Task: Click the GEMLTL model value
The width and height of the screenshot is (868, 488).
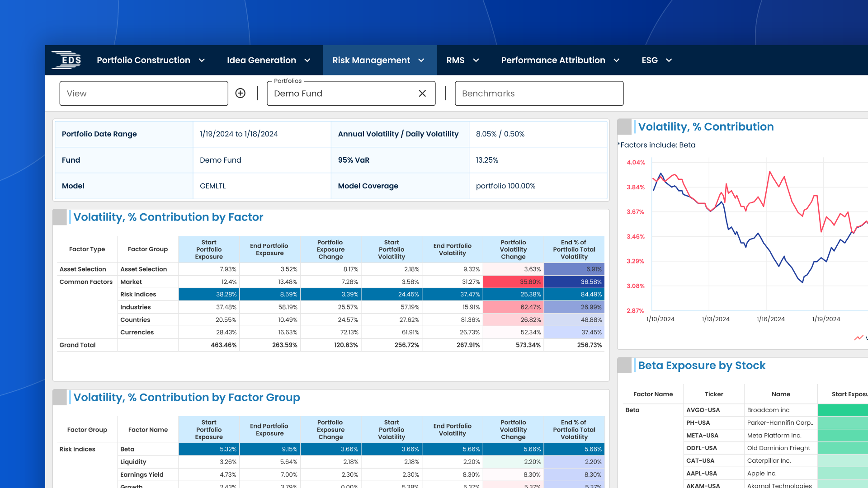Action: tap(212, 186)
